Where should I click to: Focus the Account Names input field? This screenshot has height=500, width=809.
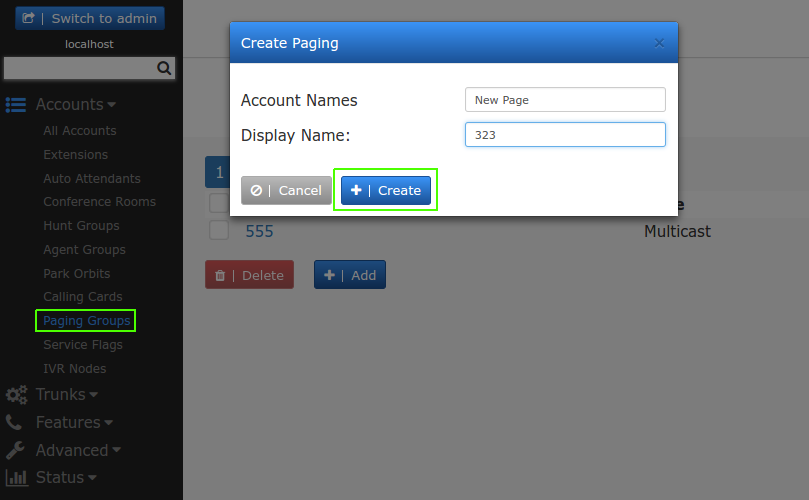point(565,100)
